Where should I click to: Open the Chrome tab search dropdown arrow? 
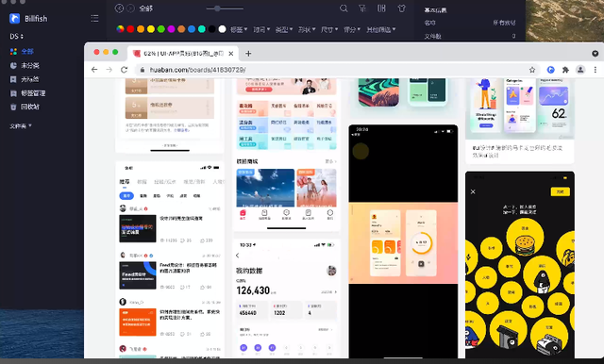[x=596, y=54]
